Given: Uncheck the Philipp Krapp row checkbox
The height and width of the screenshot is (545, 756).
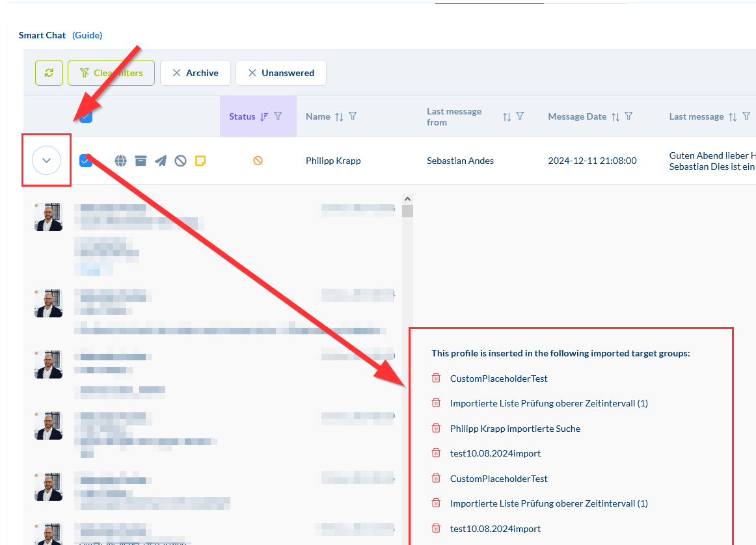Looking at the screenshot, I should [85, 161].
